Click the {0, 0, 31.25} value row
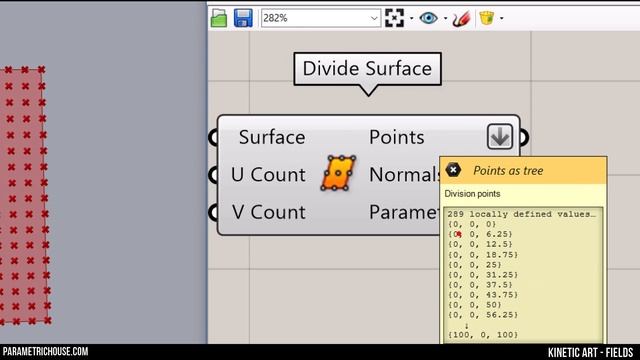This screenshot has height=360, width=640. 483,275
